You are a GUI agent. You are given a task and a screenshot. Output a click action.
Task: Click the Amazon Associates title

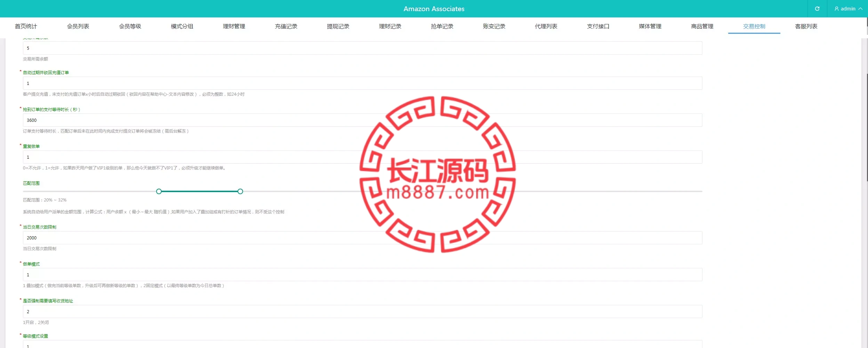[x=434, y=9]
